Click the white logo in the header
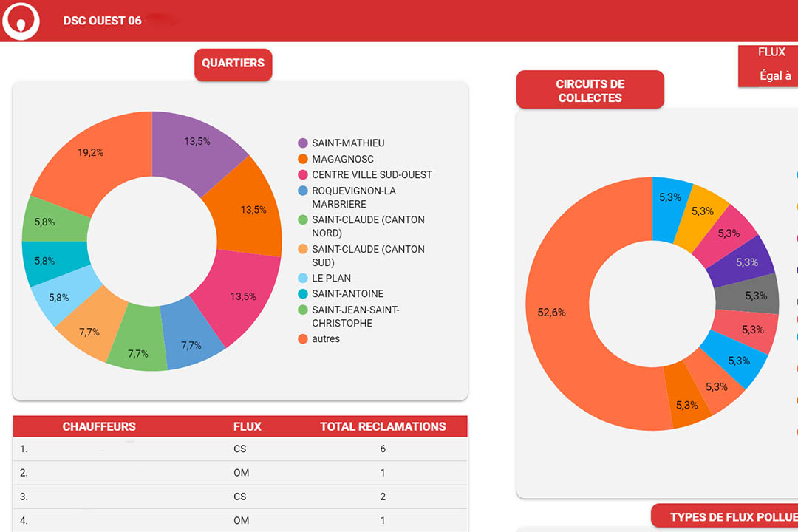798x532 pixels. [x=21, y=21]
